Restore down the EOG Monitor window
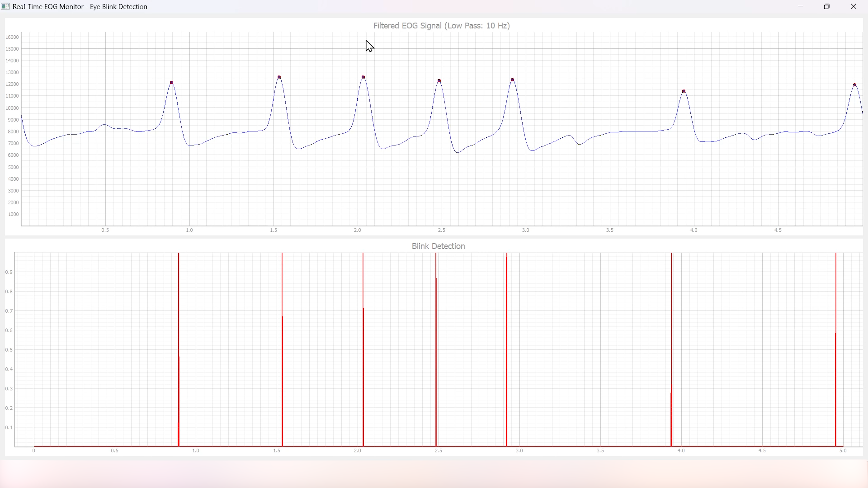The width and height of the screenshot is (868, 488). (x=827, y=6)
